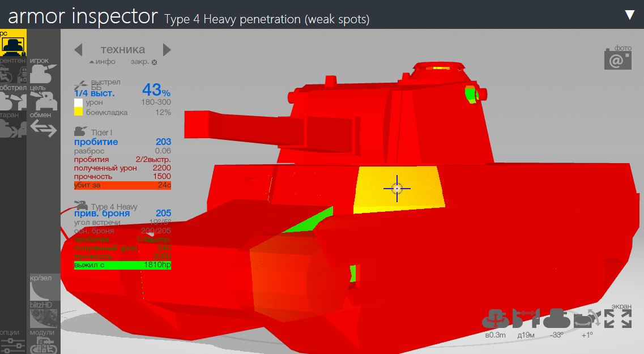This screenshot has width=644, height=354.
Task: Go to previous vehicle with left arrow
Action: [78, 50]
